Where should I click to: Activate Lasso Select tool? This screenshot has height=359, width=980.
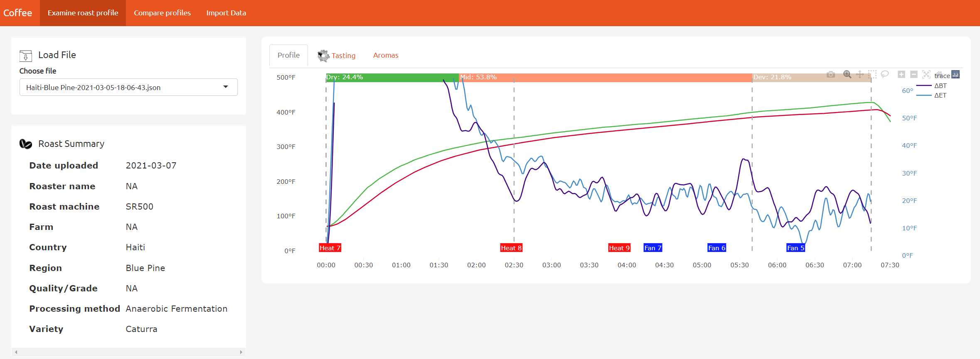point(885,74)
